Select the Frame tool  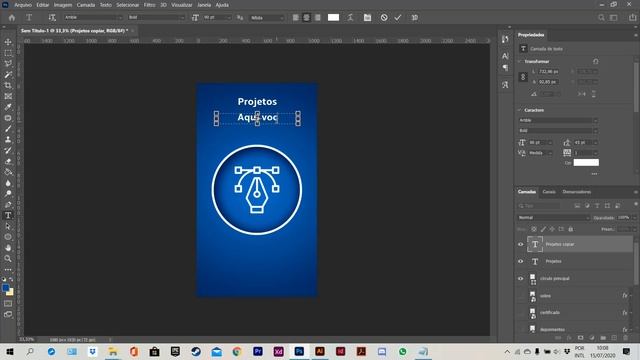pyautogui.click(x=8, y=96)
